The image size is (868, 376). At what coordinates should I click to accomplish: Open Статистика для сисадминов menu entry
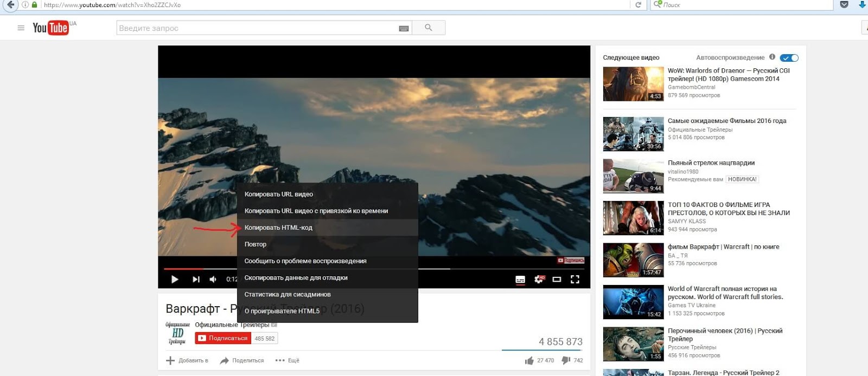click(x=327, y=295)
